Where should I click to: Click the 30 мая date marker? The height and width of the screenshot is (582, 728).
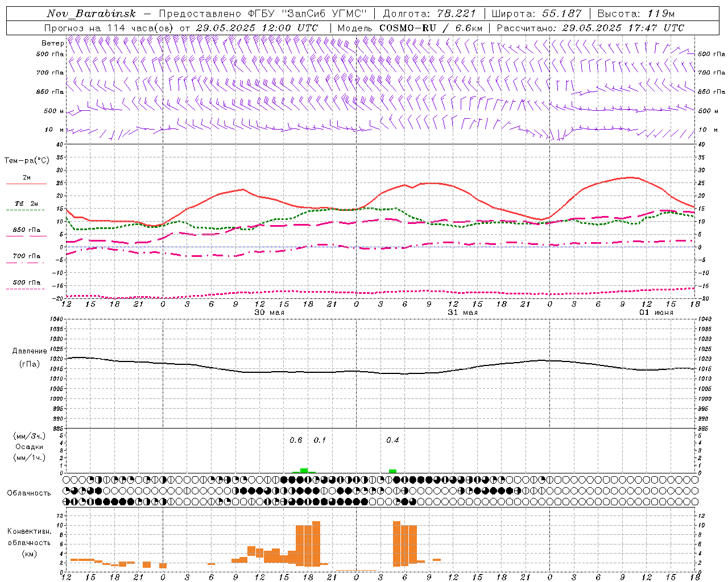269,313
